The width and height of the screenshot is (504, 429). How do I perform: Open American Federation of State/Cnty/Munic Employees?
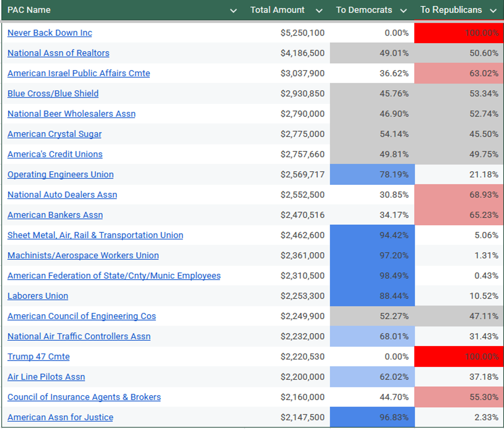click(114, 276)
